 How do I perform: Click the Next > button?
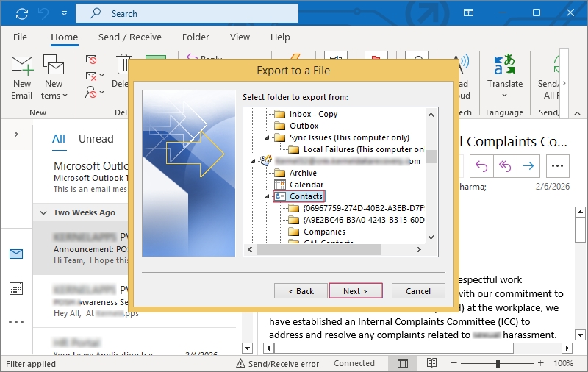pos(356,291)
